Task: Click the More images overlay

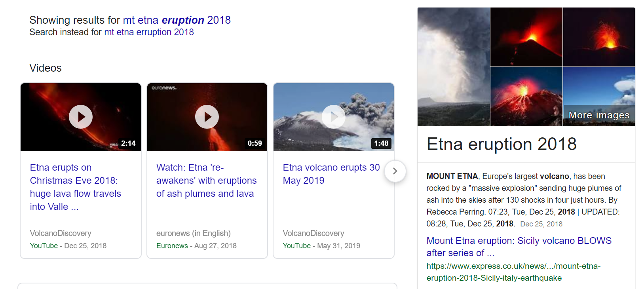Action: (x=599, y=115)
